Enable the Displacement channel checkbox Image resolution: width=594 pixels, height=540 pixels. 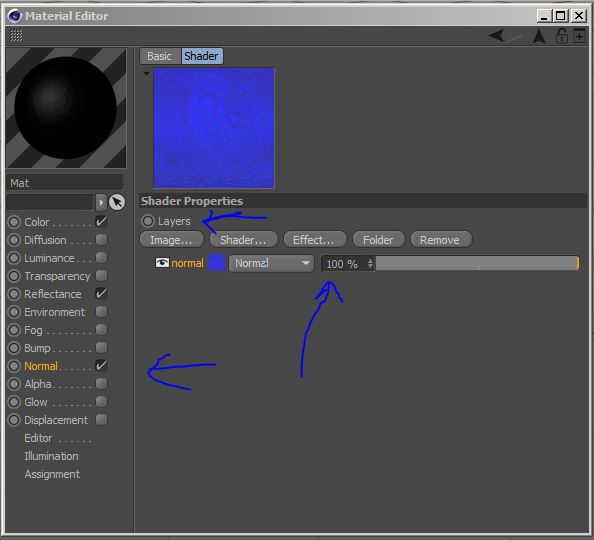pos(101,419)
